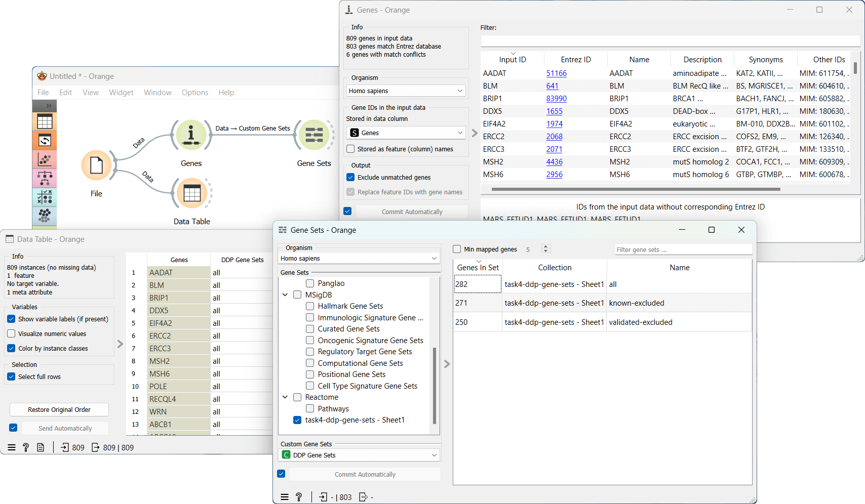
Task: Select the Genes widget node on canvas
Action: tap(191, 135)
